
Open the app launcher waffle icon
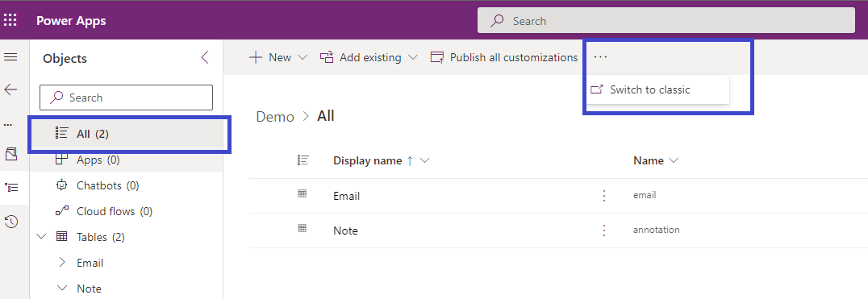[10, 21]
